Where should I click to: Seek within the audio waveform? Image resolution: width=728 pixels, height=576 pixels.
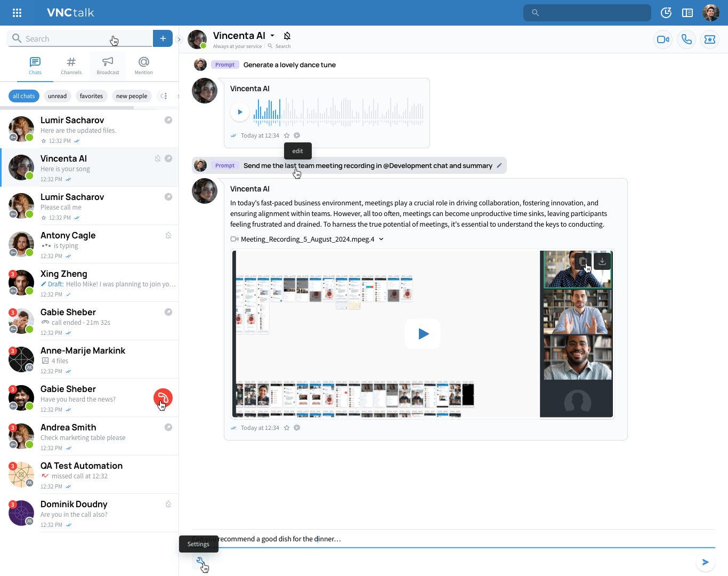coord(338,112)
